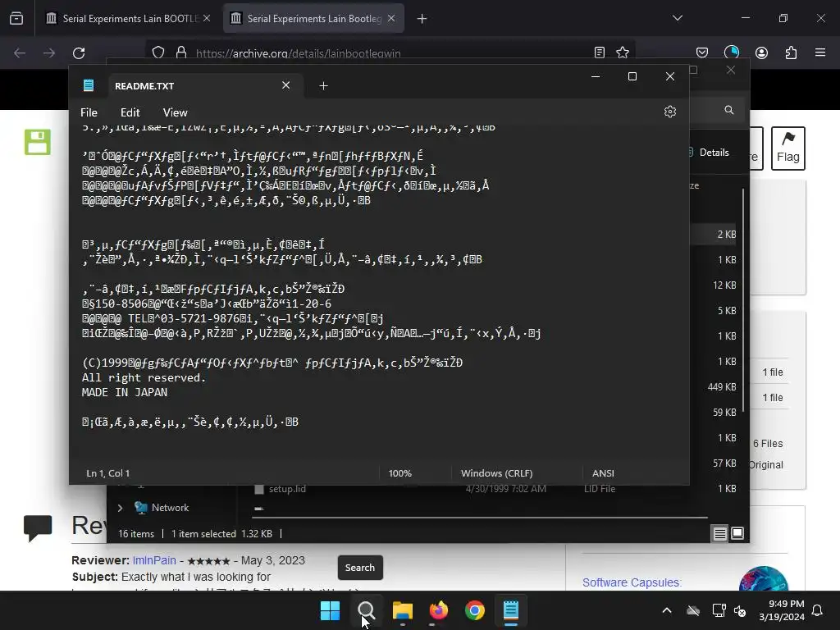This screenshot has height=630, width=840.
Task: Click the Firefox reload button
Action: pos(79,53)
